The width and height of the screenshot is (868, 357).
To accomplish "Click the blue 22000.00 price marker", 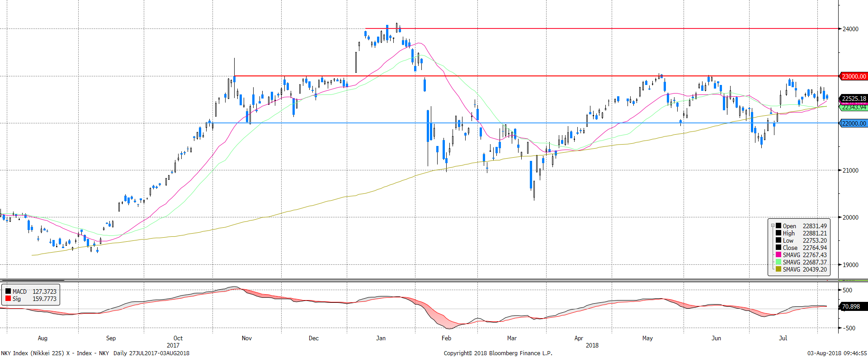I will [854, 123].
